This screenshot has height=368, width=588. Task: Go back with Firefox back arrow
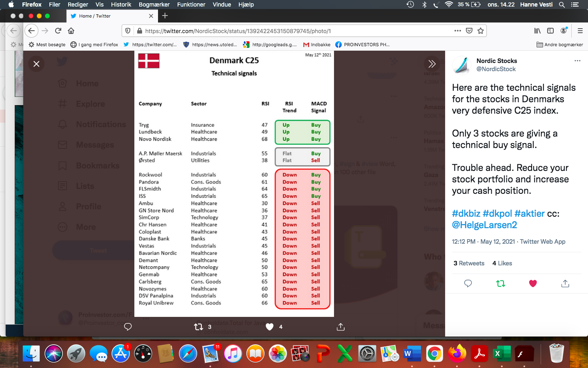click(x=31, y=31)
